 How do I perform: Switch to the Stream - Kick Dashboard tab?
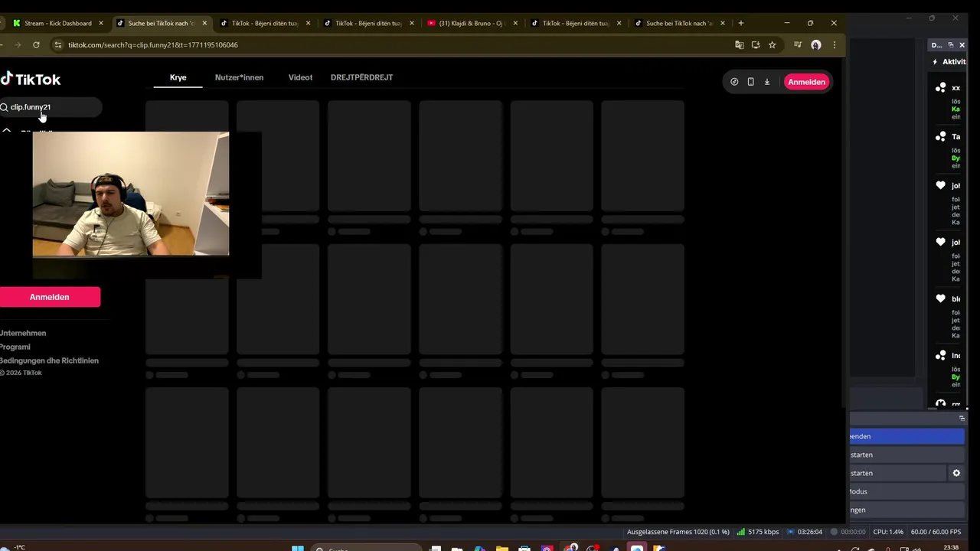57,23
